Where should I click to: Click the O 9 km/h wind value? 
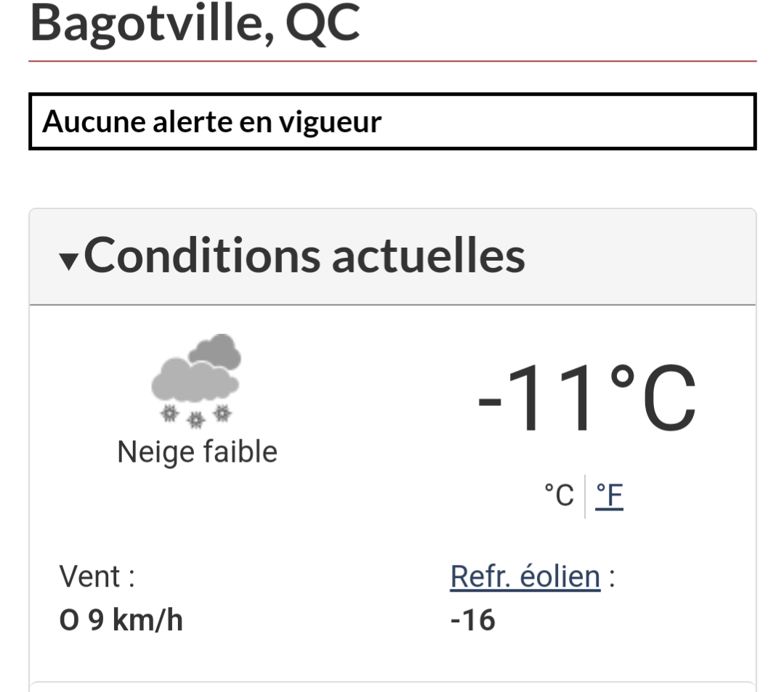pos(121,621)
